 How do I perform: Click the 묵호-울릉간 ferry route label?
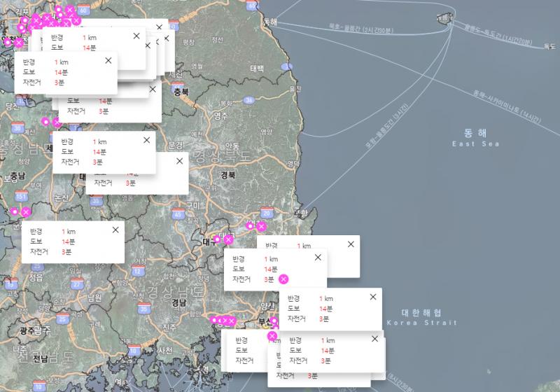[x=360, y=29]
